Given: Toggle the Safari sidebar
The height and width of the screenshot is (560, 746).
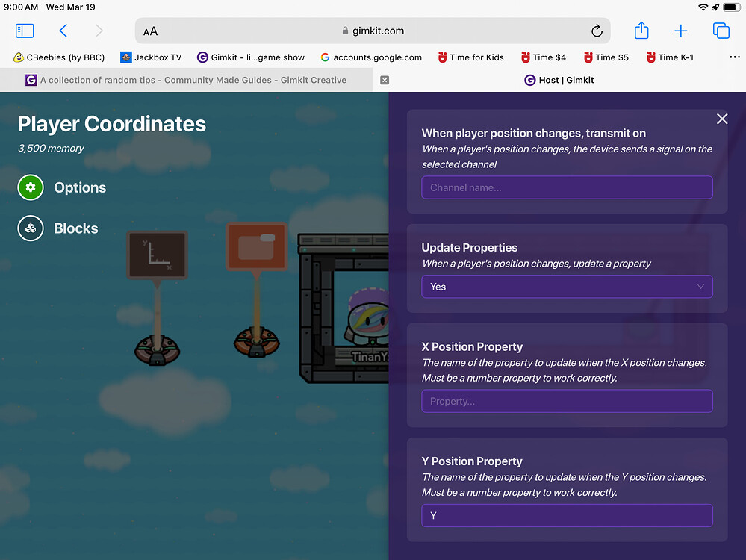Looking at the screenshot, I should pos(25,31).
